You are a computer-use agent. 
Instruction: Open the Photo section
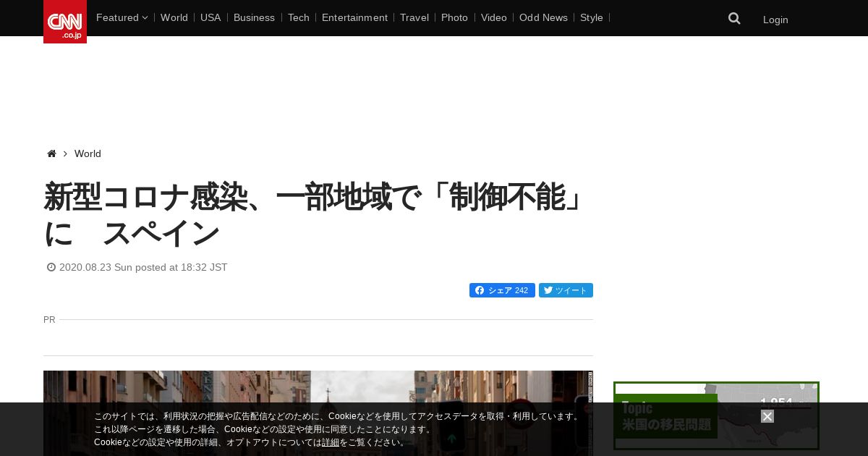[454, 17]
